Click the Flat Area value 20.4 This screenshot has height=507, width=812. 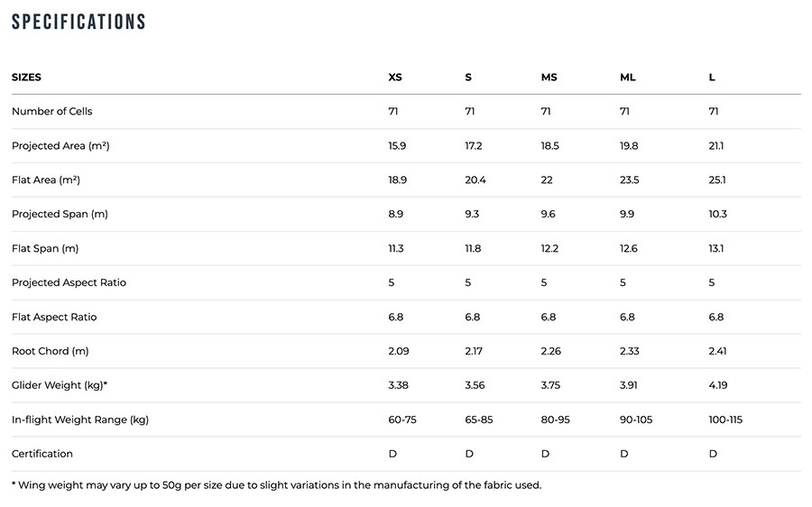coord(475,180)
